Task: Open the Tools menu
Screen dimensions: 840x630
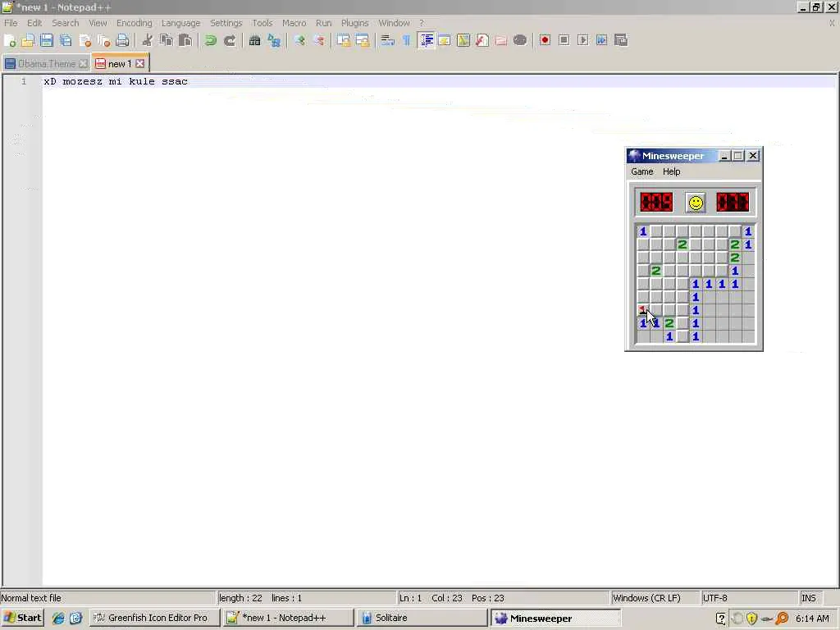Action: 262,23
